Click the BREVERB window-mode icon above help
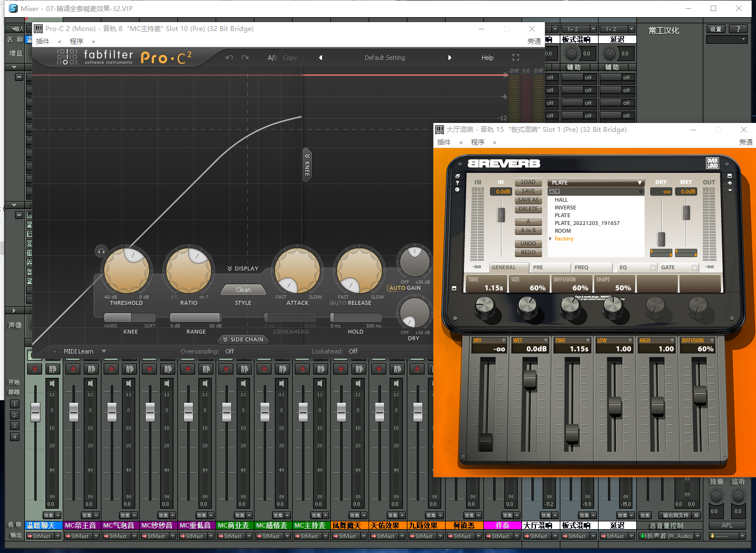 pyautogui.click(x=457, y=176)
